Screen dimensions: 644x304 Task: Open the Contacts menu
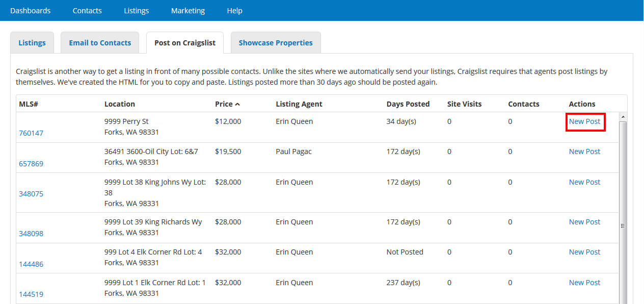tap(87, 10)
